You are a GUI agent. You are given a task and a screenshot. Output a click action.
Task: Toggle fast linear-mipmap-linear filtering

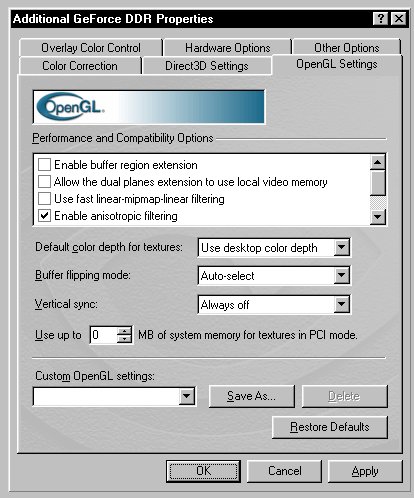tap(44, 199)
